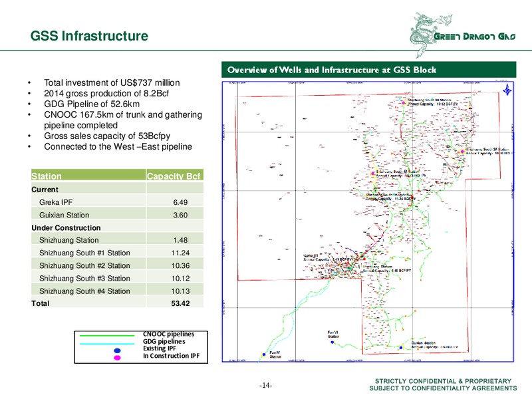532x399 pixels.
Task: Click the 'GDG pipelines' legend label
Action: (164, 342)
